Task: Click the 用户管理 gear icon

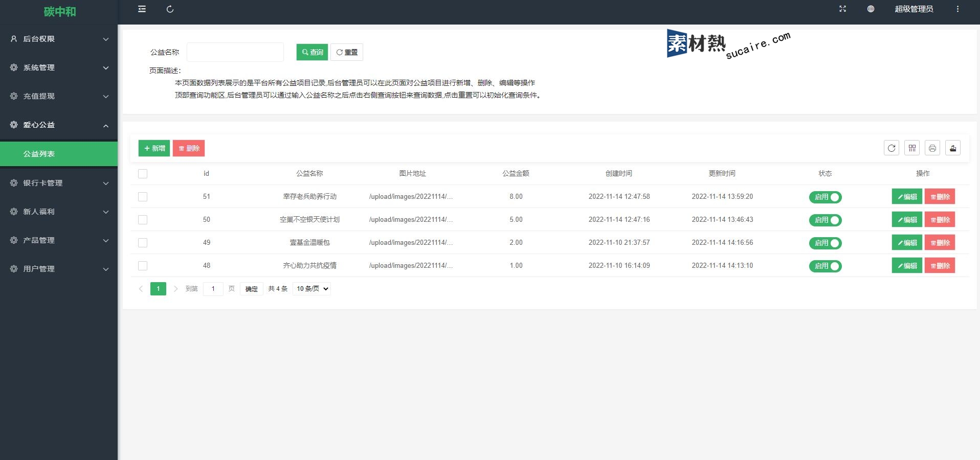Action: 14,268
